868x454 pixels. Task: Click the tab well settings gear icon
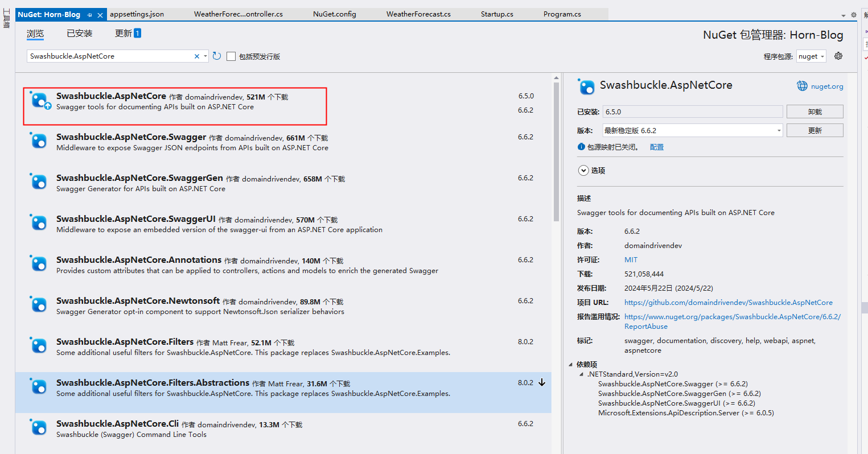[854, 15]
